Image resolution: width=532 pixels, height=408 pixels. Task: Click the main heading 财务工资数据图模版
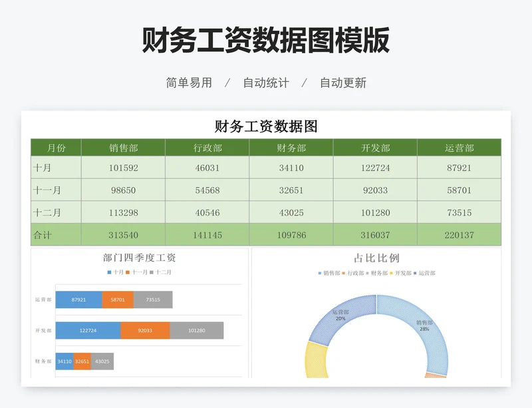click(x=265, y=40)
